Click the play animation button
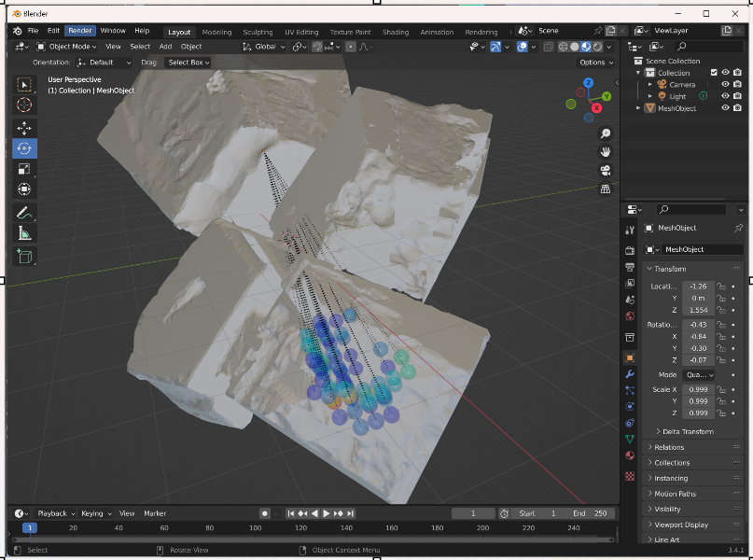The image size is (753, 560). pos(326,513)
